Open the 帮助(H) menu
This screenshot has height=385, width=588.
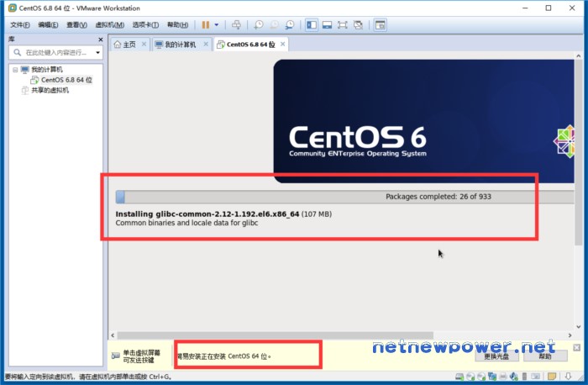(177, 24)
